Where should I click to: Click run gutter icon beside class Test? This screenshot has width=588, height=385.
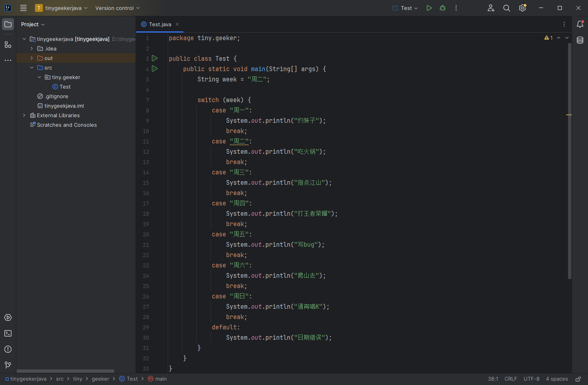click(x=155, y=58)
